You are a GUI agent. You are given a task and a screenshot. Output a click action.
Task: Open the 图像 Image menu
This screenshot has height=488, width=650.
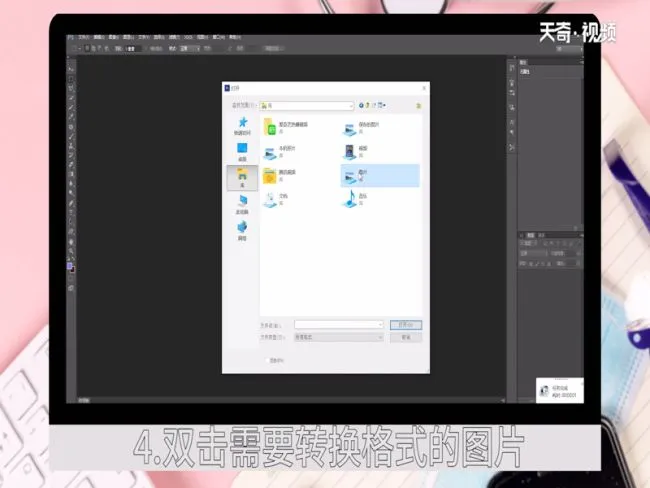[113, 37]
